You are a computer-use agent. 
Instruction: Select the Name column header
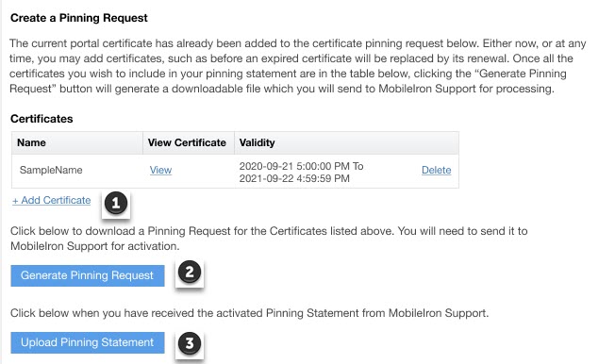click(77, 142)
